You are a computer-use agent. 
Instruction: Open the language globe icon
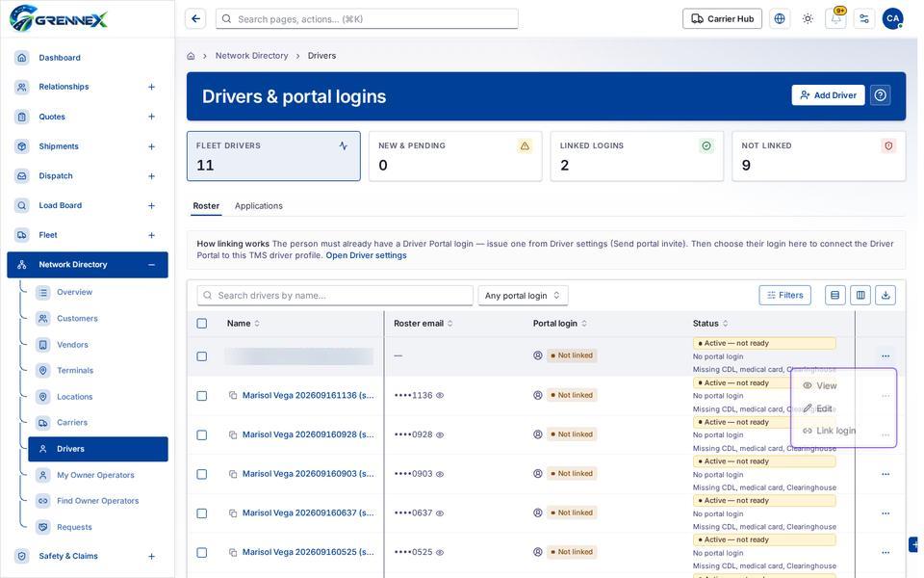click(x=780, y=19)
